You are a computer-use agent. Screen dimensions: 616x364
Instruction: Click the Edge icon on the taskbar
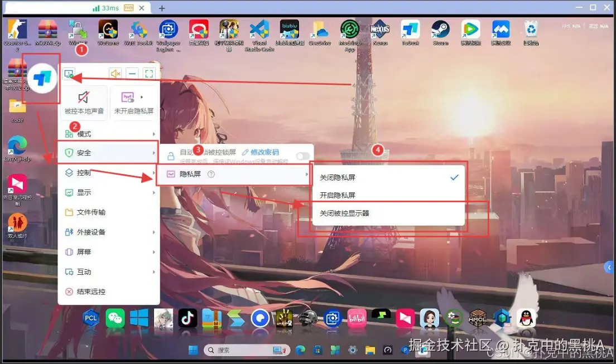[301, 350]
